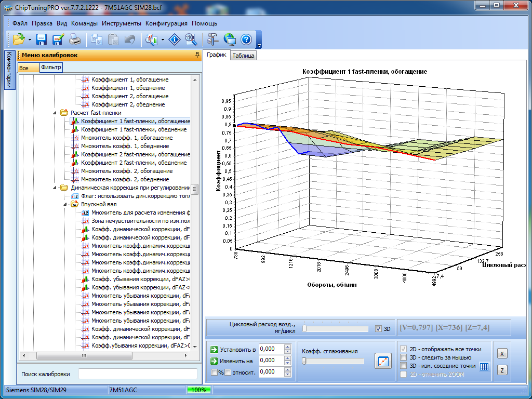Viewport: 532px width, 399px height.
Task: Click the print icon in toolbar
Action: coord(75,39)
